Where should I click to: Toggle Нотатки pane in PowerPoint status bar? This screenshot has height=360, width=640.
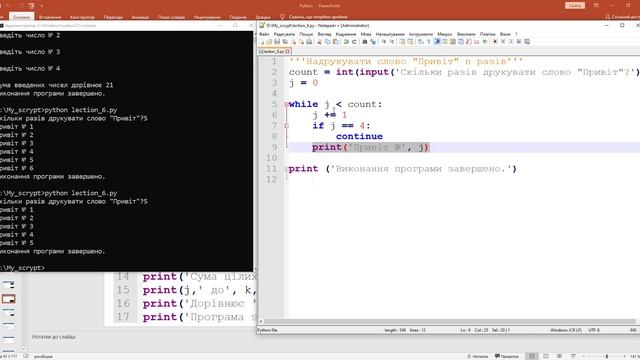478,356
